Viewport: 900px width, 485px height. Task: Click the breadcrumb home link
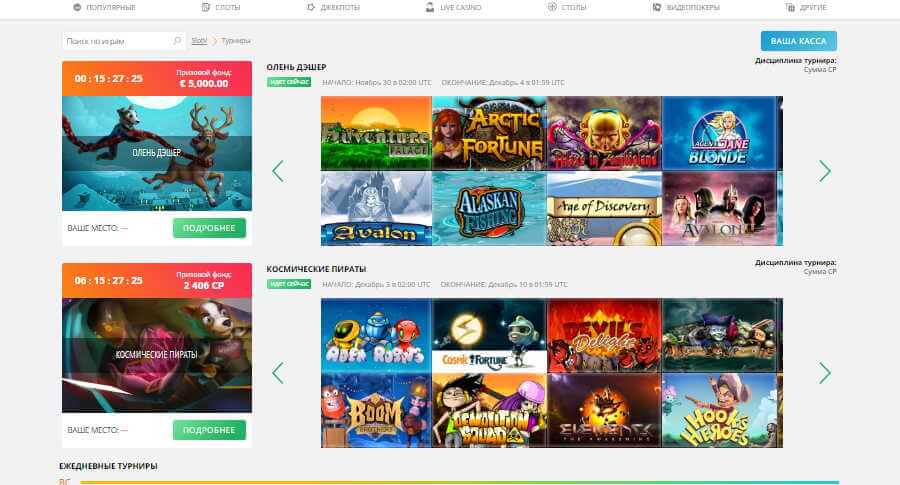coord(199,41)
